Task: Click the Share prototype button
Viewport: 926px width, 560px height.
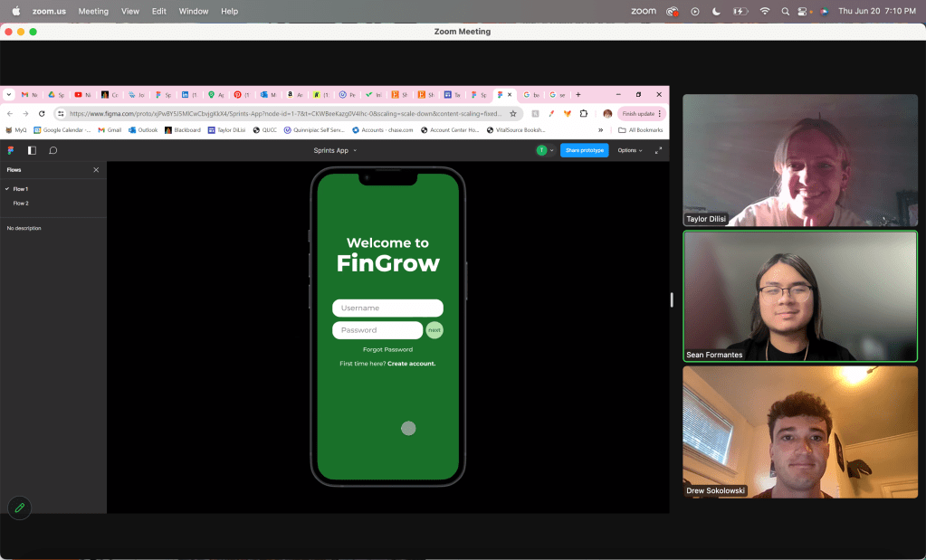Action: (x=584, y=150)
